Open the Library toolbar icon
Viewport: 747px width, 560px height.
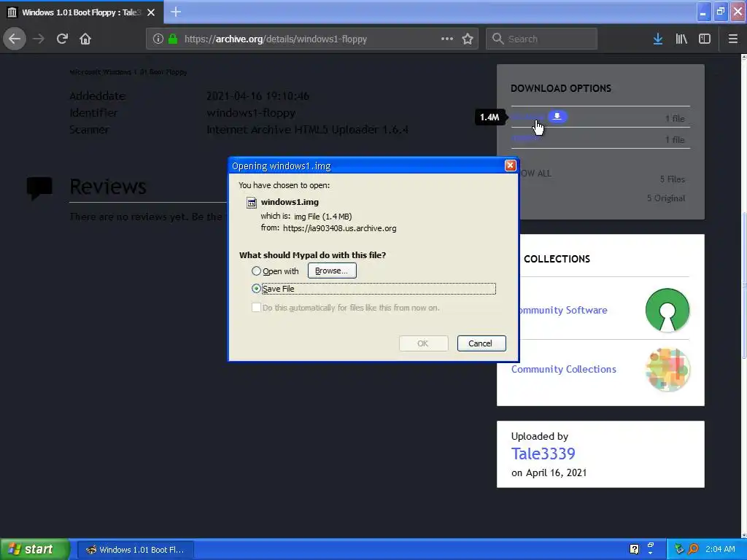tap(681, 39)
